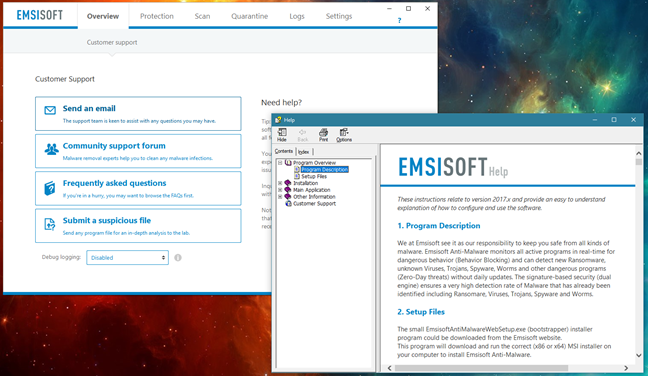
Task: Click the Program Overview open book icon
Action: [288, 163]
